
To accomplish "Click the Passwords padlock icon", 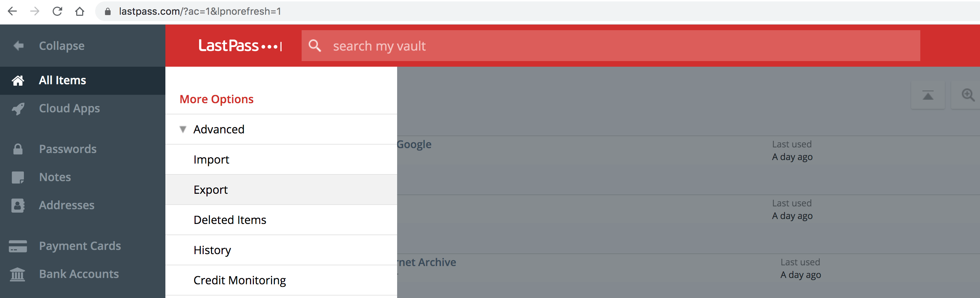I will pos(18,149).
